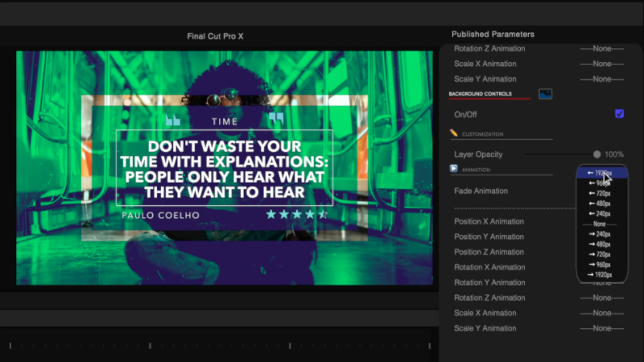Image resolution: width=644 pixels, height=362 pixels.
Task: Click the star rating row in viewer
Action: point(296,214)
